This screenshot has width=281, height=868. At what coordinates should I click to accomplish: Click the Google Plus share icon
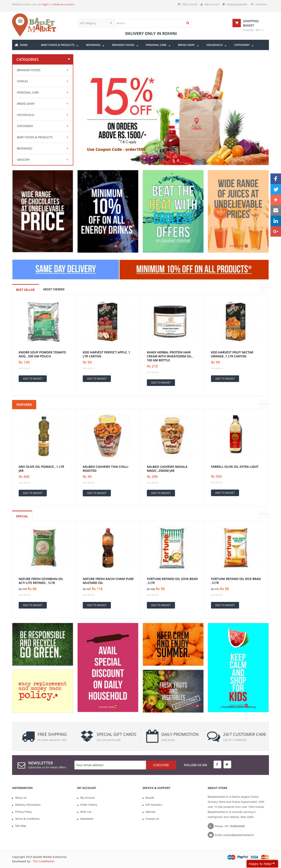(x=276, y=232)
